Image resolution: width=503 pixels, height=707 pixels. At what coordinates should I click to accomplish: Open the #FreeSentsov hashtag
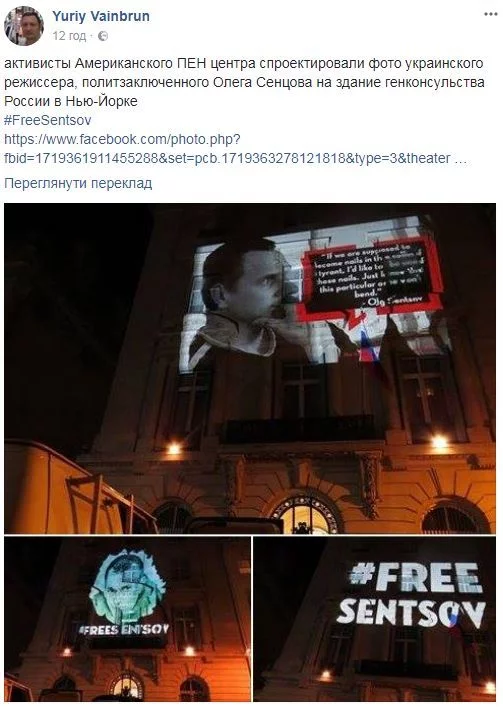[48, 120]
